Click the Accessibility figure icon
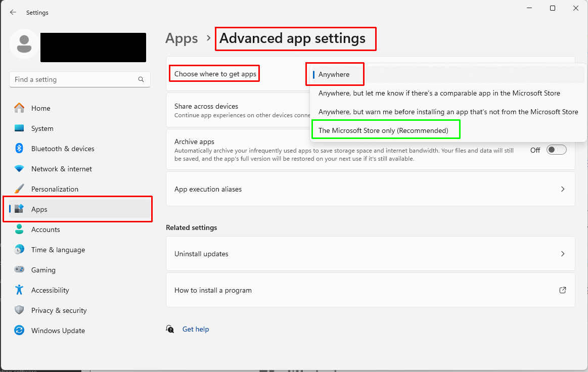 (19, 290)
